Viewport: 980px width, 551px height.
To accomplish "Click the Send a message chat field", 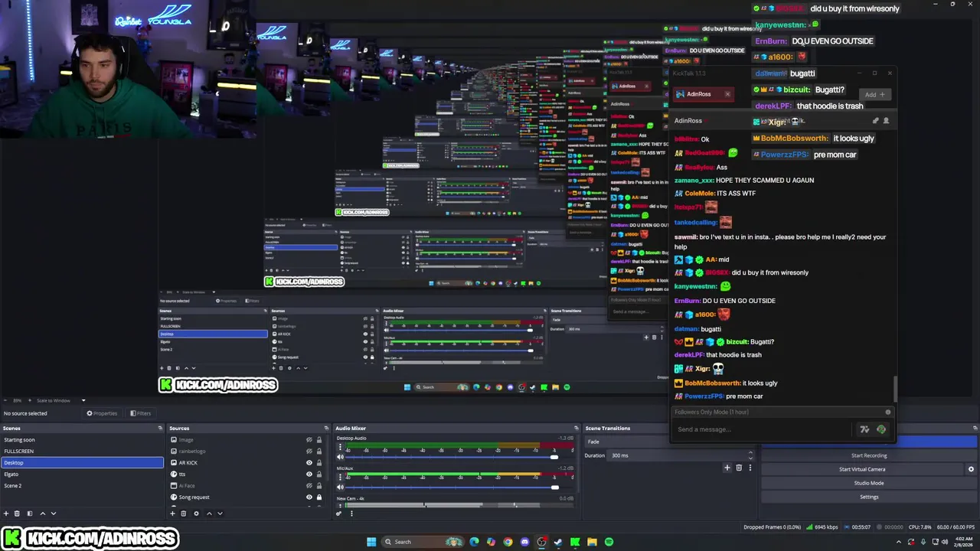I will (762, 429).
